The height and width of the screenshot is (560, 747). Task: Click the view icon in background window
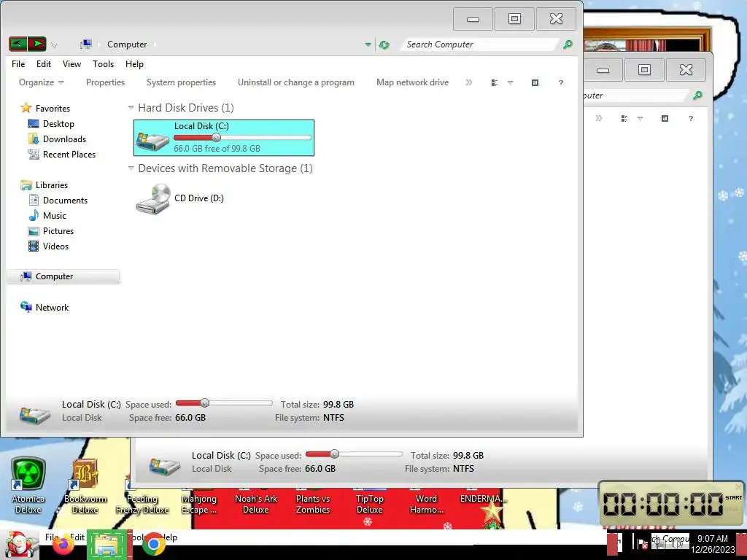[x=624, y=118]
